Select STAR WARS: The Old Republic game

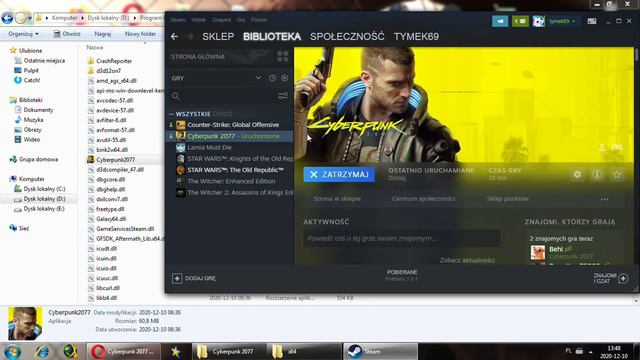coord(235,170)
